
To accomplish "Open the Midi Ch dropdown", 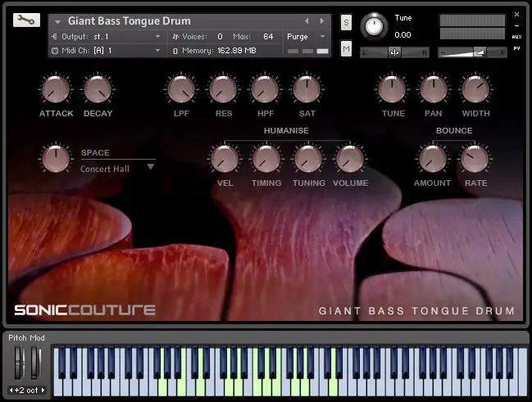I will pos(107,51).
